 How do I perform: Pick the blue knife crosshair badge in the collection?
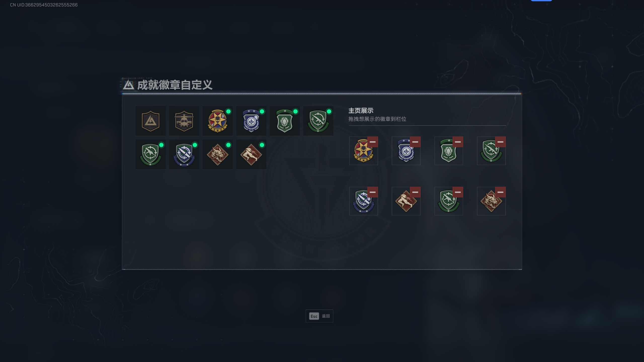tap(184, 154)
